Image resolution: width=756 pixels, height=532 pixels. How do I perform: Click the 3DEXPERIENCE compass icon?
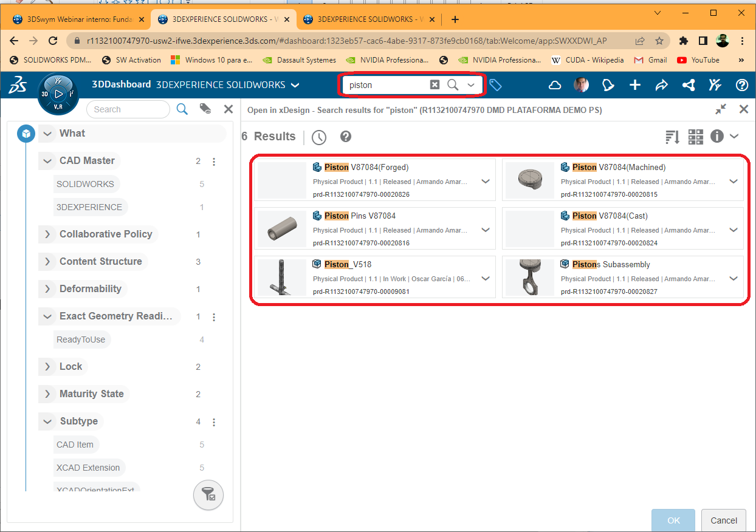58,94
